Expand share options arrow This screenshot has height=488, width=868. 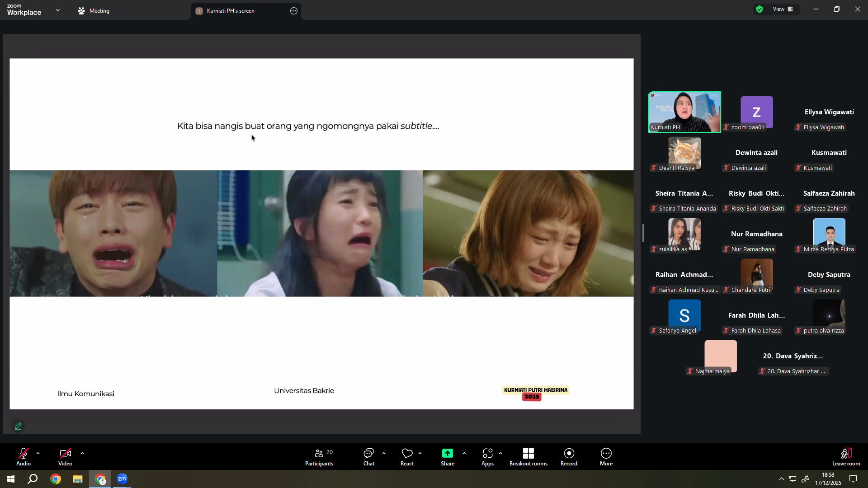pos(464,453)
